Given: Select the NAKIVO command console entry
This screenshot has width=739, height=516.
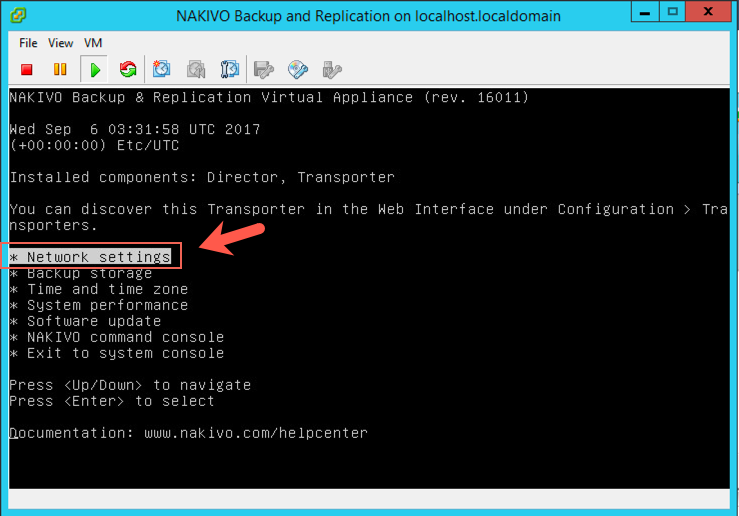Looking at the screenshot, I should pyautogui.click(x=116, y=337).
